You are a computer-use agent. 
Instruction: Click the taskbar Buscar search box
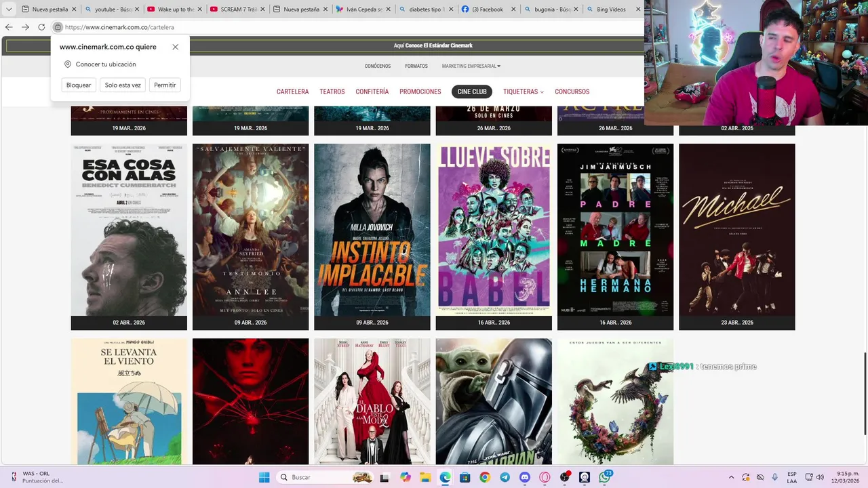click(x=326, y=477)
